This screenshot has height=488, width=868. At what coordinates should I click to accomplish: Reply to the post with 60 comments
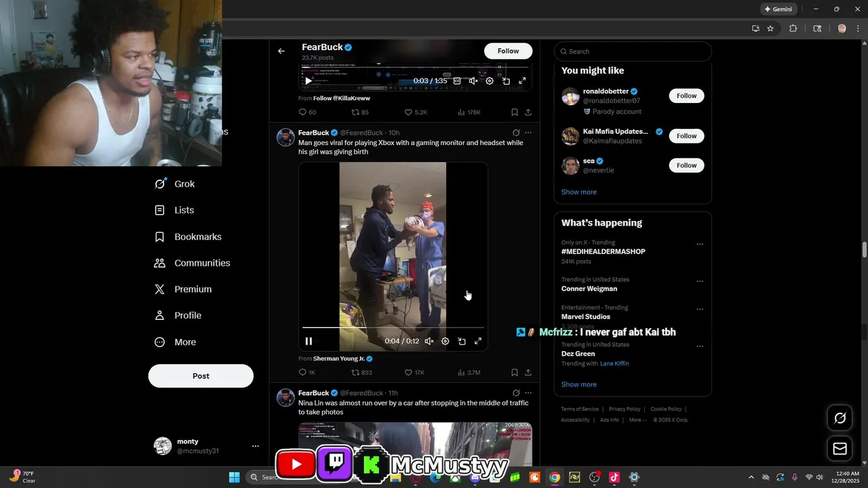pyautogui.click(x=307, y=112)
